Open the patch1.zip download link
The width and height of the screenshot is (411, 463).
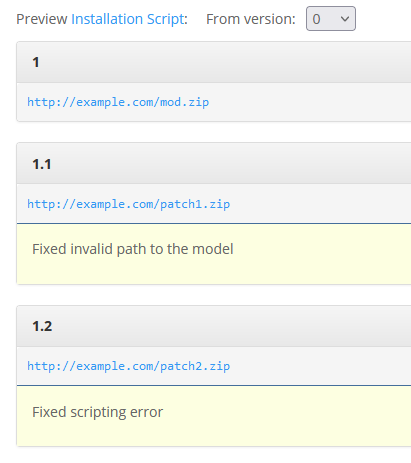tap(129, 204)
